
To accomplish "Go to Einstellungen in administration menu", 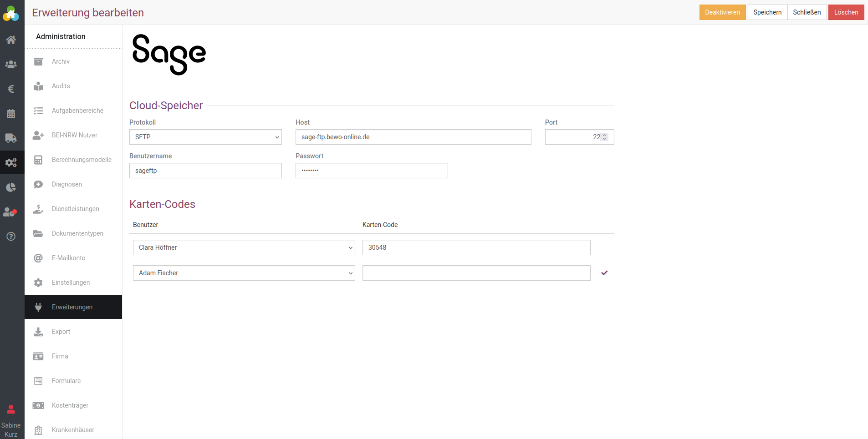I will [71, 283].
